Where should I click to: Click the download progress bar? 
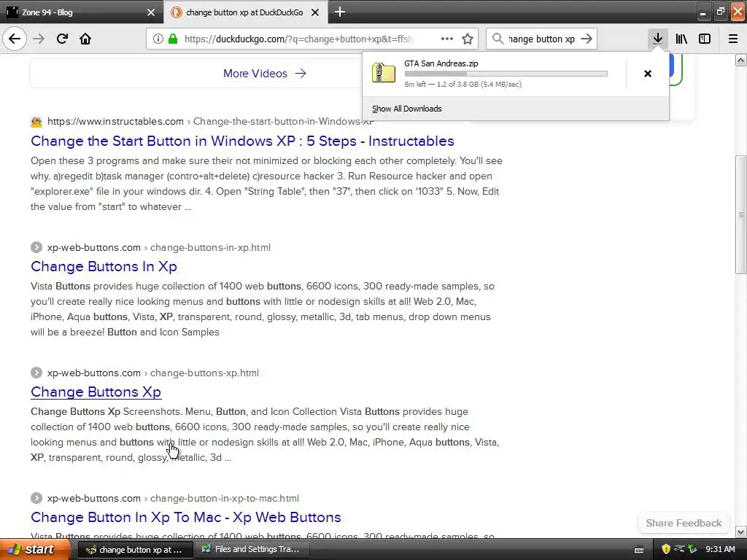tap(506, 74)
